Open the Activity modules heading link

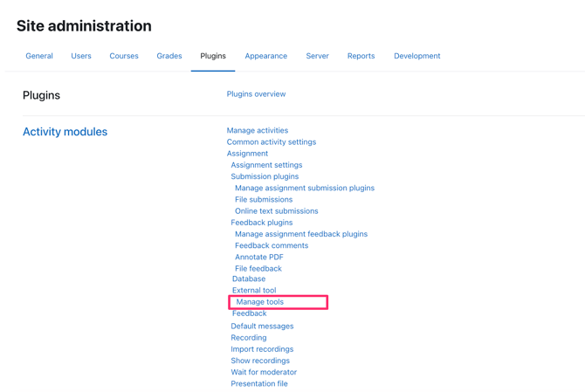click(65, 132)
